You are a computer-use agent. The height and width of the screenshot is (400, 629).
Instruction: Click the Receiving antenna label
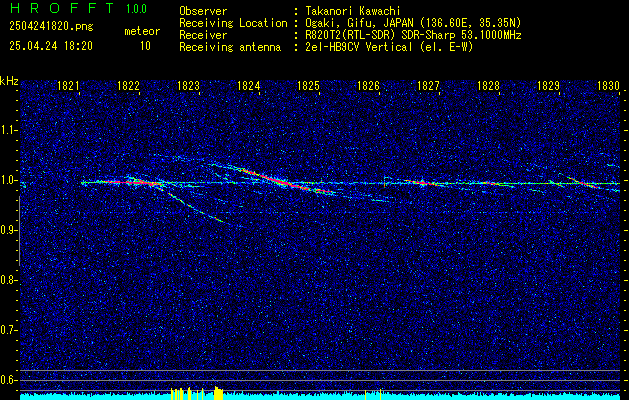pyautogui.click(x=230, y=47)
